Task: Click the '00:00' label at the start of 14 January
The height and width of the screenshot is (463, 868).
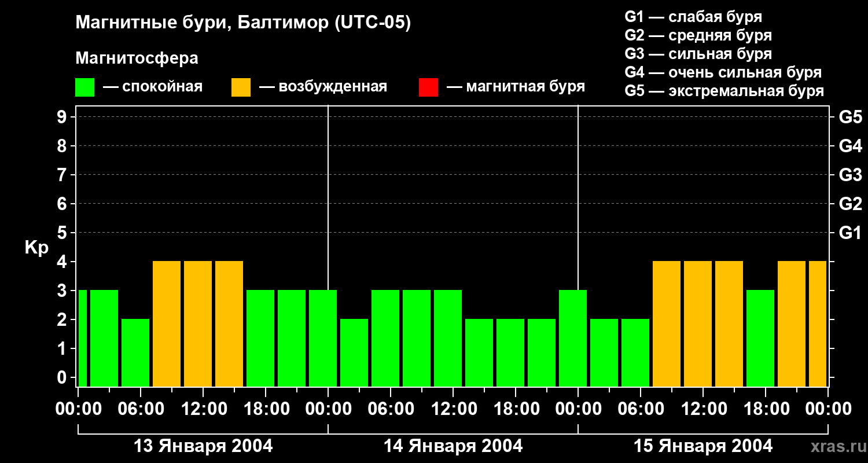Action: point(328,409)
